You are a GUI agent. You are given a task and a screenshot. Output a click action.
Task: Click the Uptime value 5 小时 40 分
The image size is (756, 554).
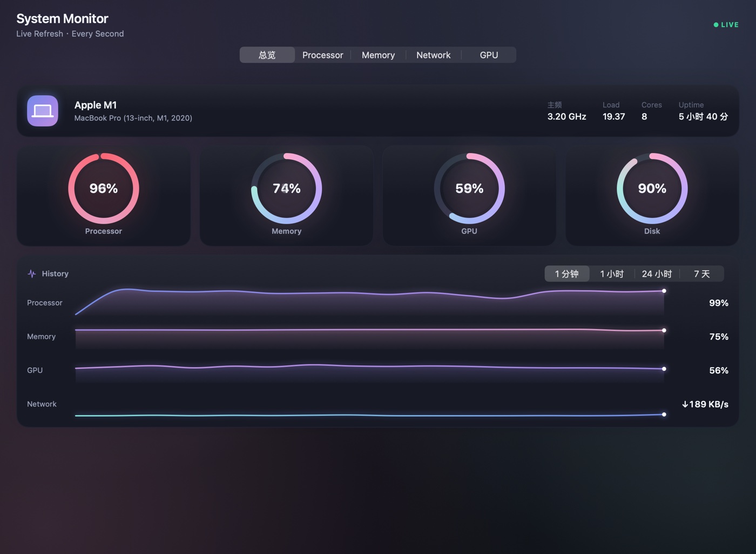pyautogui.click(x=704, y=117)
